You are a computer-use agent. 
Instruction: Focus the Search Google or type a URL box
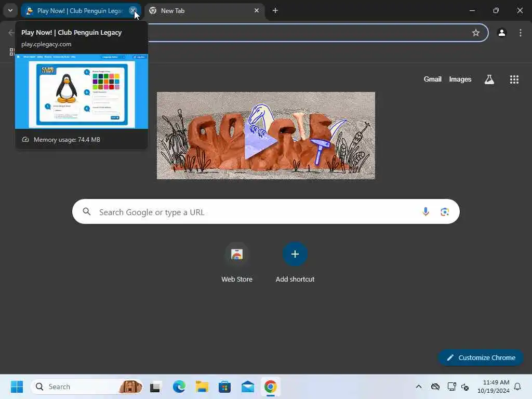pos(265,212)
